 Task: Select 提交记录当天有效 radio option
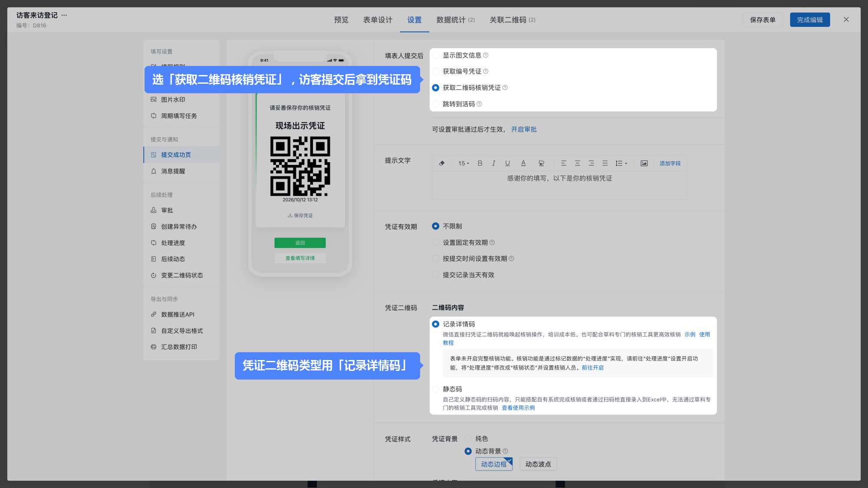point(436,275)
